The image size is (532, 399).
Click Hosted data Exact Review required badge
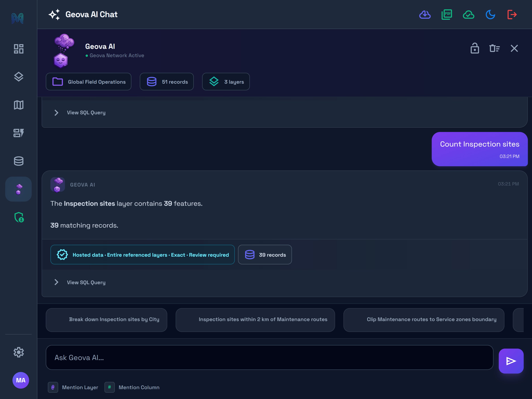click(143, 255)
